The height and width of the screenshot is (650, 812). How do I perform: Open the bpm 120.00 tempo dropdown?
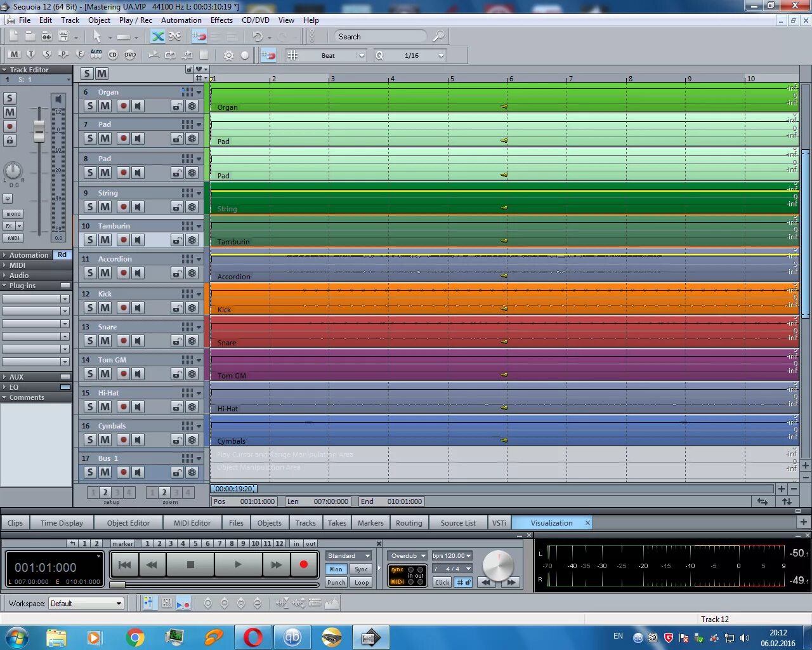[x=452, y=555]
